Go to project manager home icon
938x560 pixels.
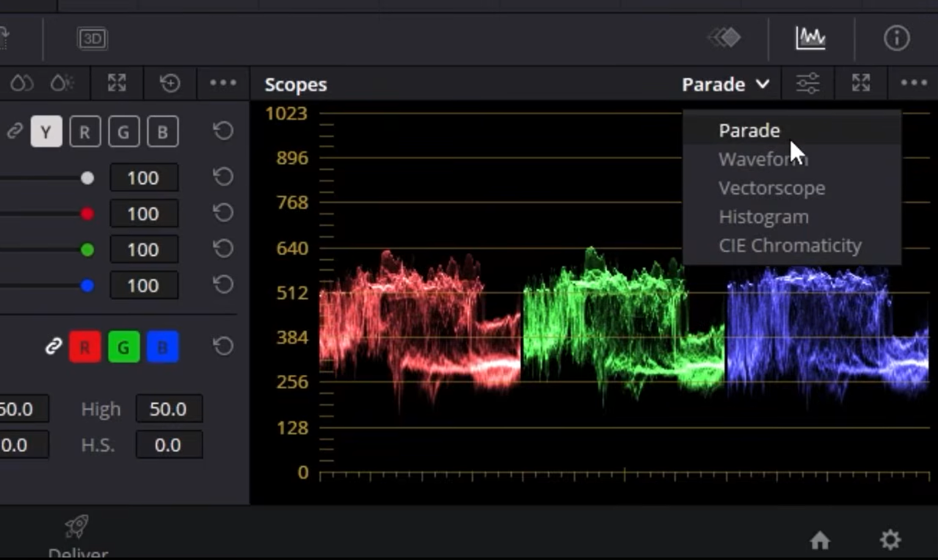tap(820, 540)
